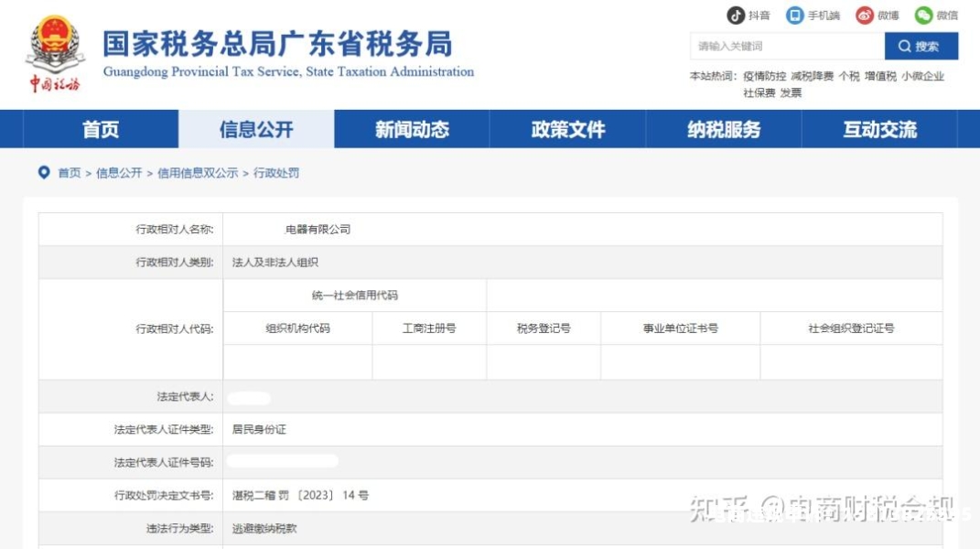Click the 微信 (WeChat) icon

(x=924, y=16)
